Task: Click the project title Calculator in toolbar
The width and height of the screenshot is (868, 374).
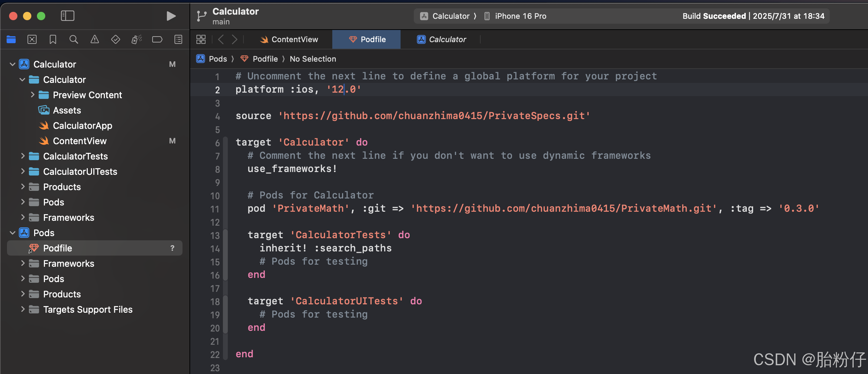Action: (x=235, y=11)
